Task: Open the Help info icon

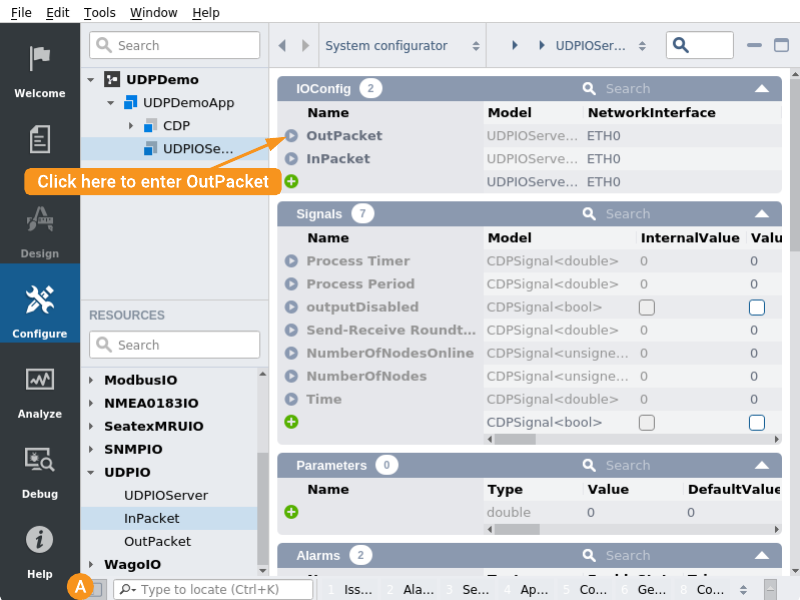Action: [39, 540]
